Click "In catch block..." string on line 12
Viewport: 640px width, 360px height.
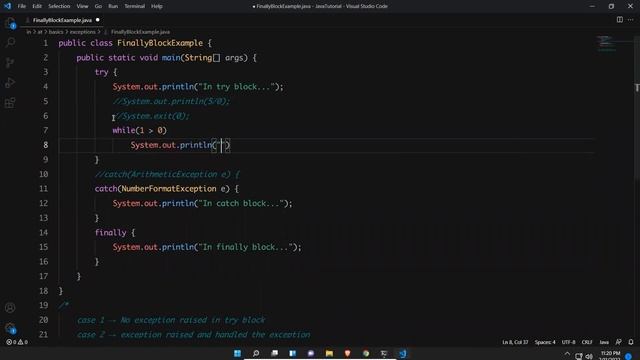(240, 203)
